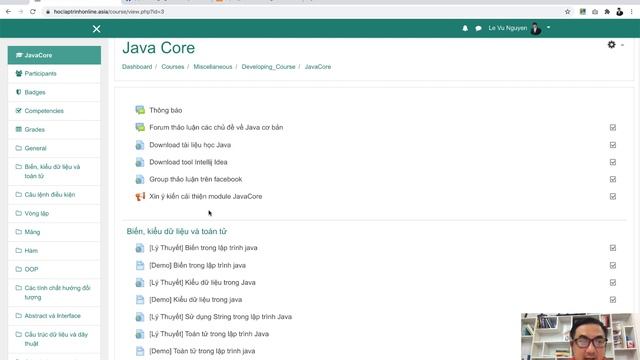Open Grades in the sidebar
Screen dimensions: 640x360
[54, 129]
